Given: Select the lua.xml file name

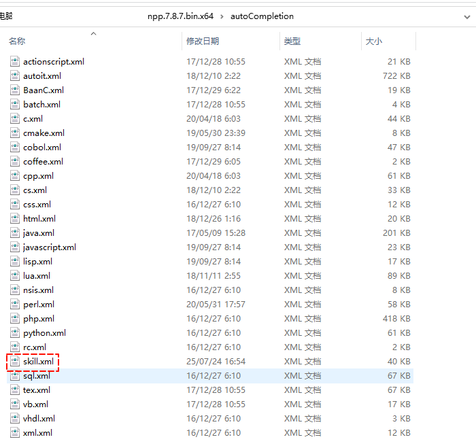Looking at the screenshot, I should [37, 276].
